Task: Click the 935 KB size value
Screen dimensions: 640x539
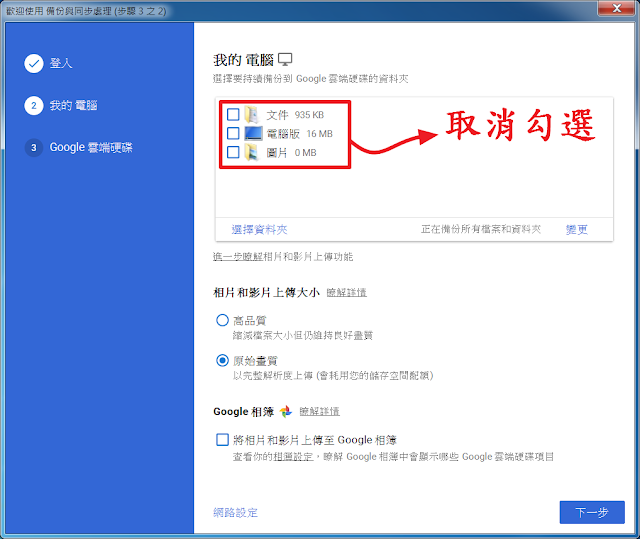Action: pos(309,115)
